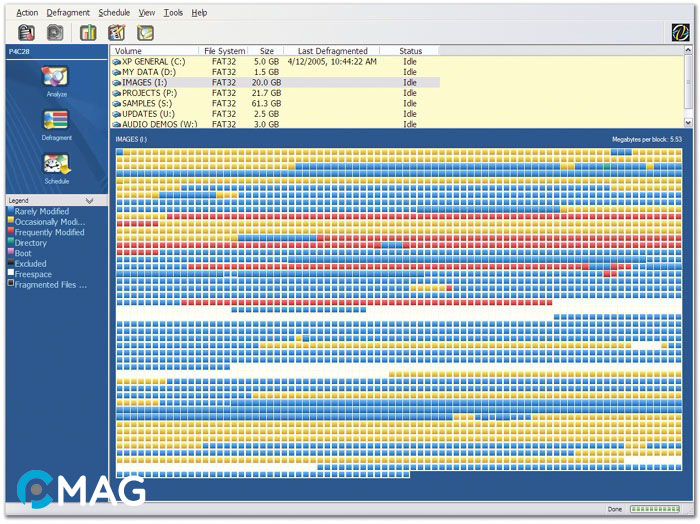Click the Freespace legend label
The height and width of the screenshot is (524, 700).
(33, 274)
